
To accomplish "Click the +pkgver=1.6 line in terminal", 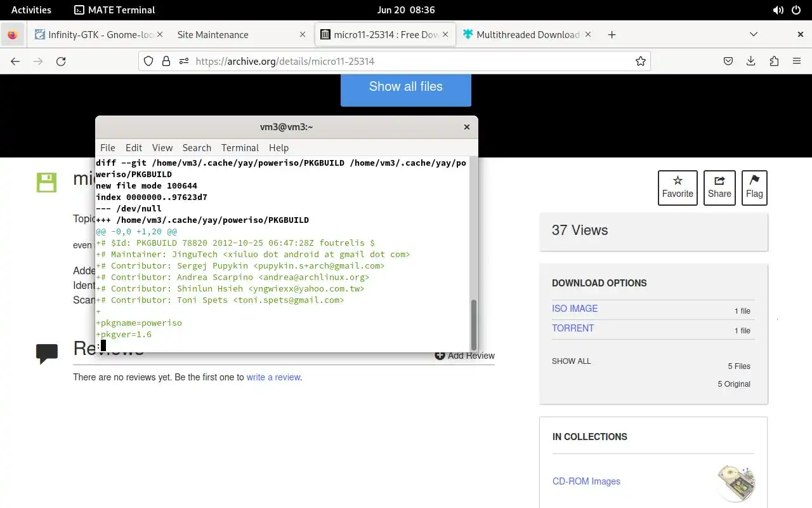I will 124,334.
